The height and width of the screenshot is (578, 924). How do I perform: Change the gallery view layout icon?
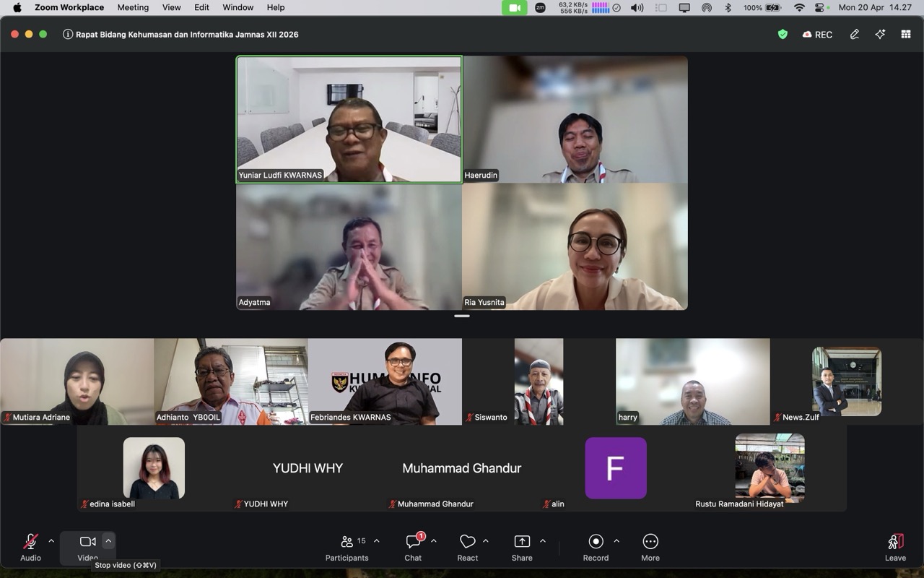905,34
